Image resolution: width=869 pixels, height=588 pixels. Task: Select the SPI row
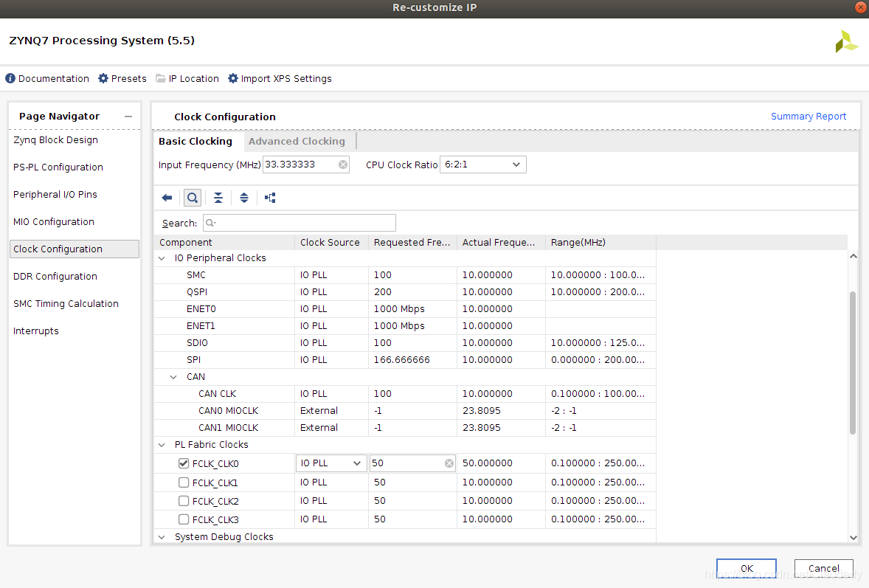tap(405, 360)
